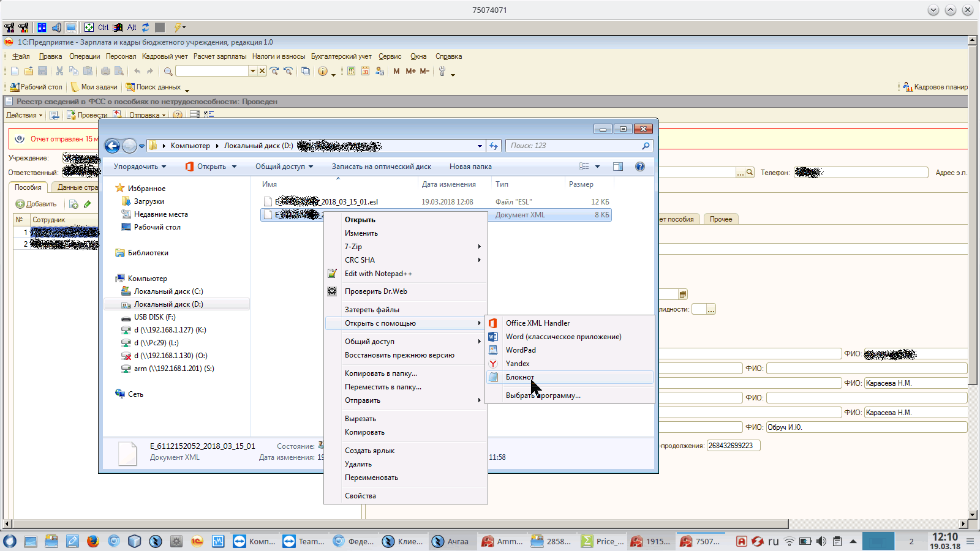
Task: Select Свойства in context menu
Action: click(x=406, y=496)
